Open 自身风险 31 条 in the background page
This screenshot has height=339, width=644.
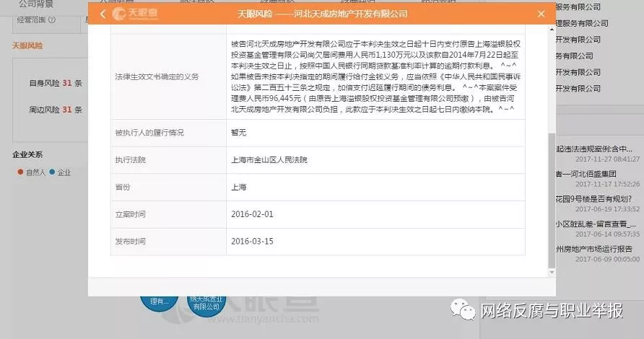pyautogui.click(x=56, y=83)
